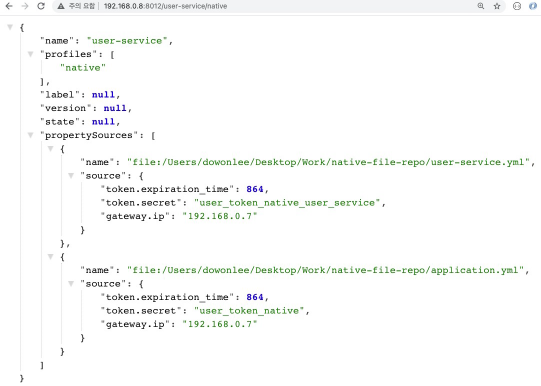
Task: Click the first token.expiration_time value 864
Action: point(255,189)
